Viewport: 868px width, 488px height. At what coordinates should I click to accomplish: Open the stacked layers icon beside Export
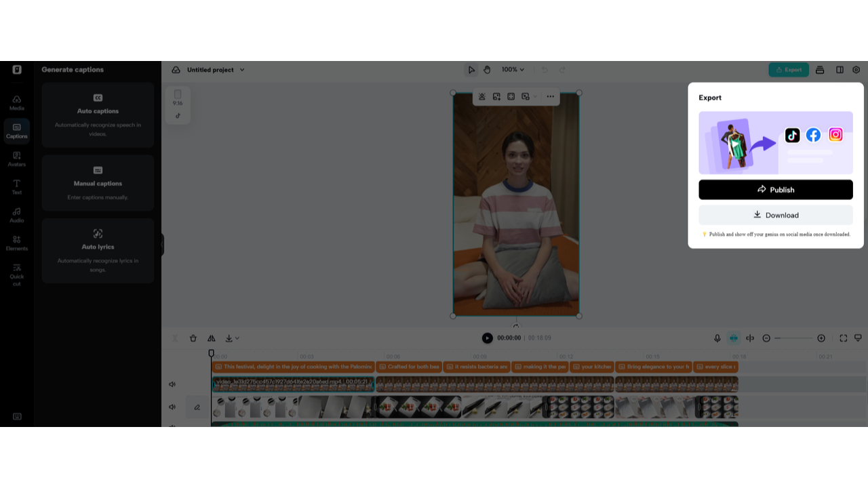(820, 70)
